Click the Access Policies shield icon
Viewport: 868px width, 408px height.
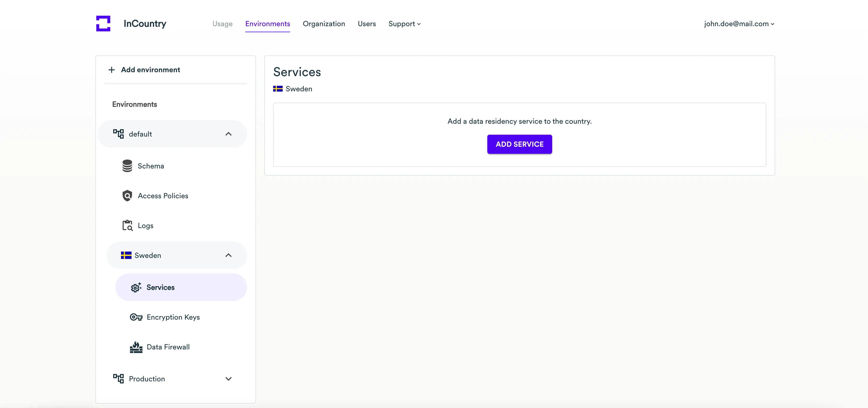tap(127, 196)
